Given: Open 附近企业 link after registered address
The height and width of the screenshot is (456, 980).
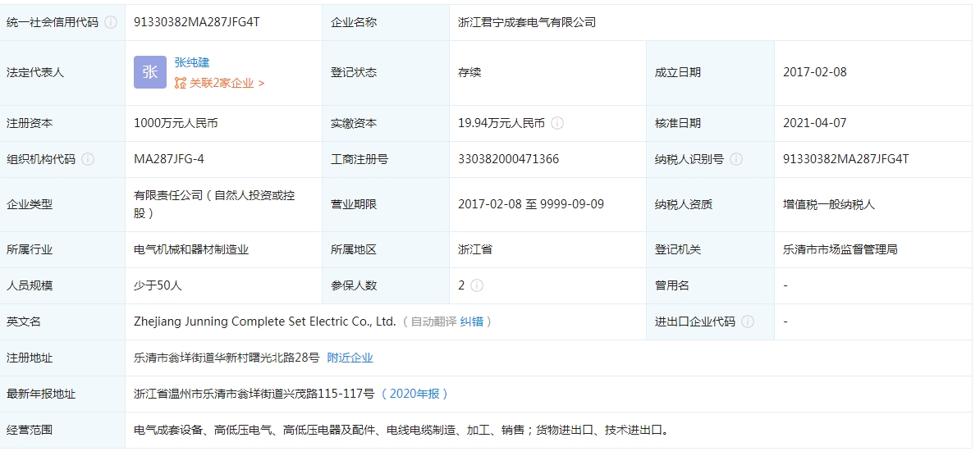Looking at the screenshot, I should 350,358.
